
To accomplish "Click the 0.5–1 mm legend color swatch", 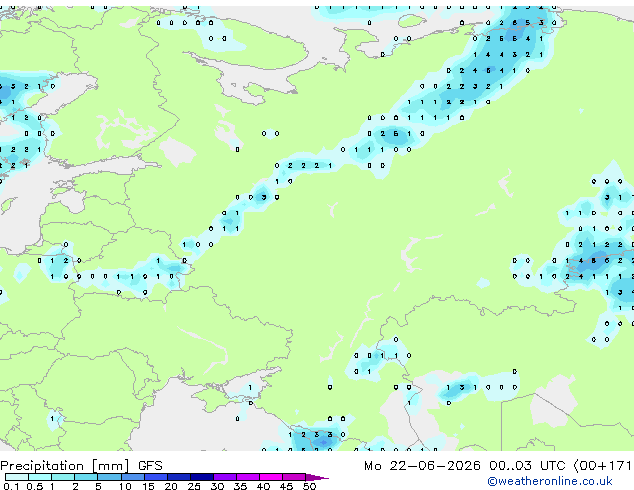I will 40,477.
